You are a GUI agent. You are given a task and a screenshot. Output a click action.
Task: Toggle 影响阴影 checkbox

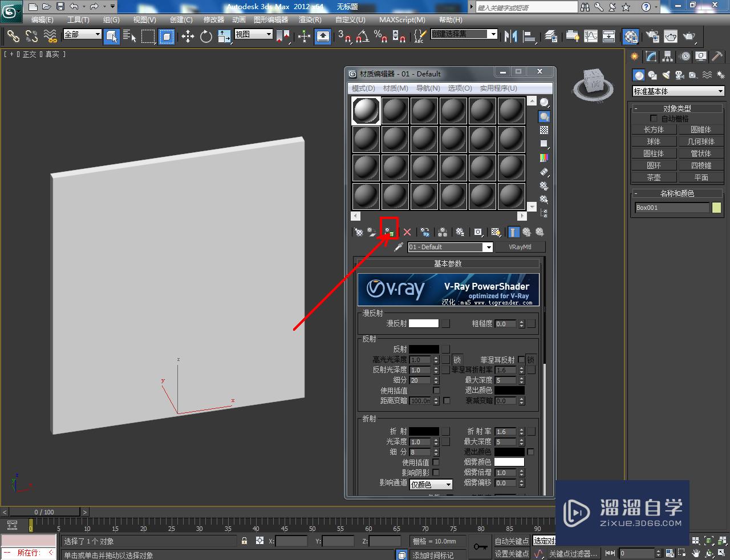coord(436,473)
